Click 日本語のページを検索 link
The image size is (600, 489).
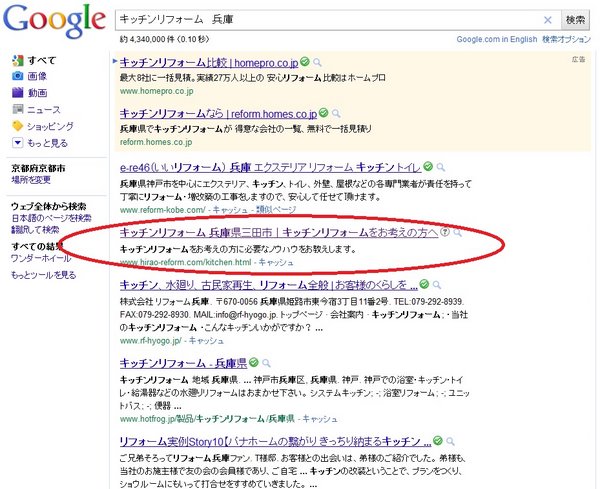pos(51,218)
